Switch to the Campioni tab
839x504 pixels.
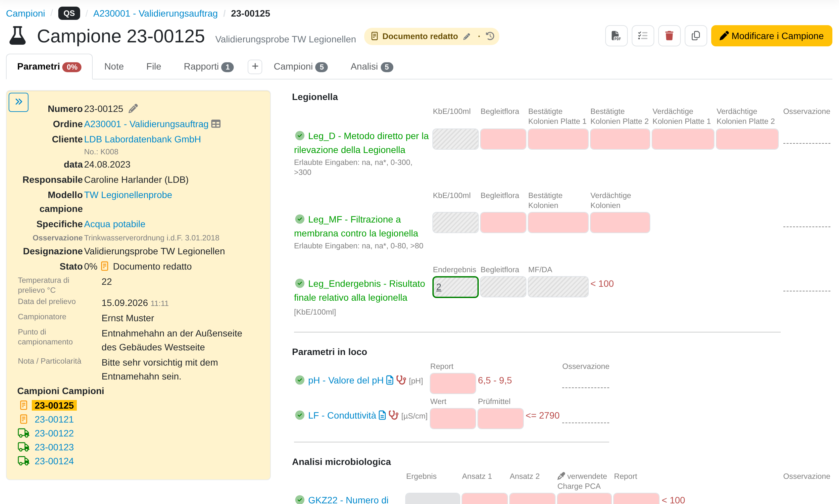click(x=301, y=67)
